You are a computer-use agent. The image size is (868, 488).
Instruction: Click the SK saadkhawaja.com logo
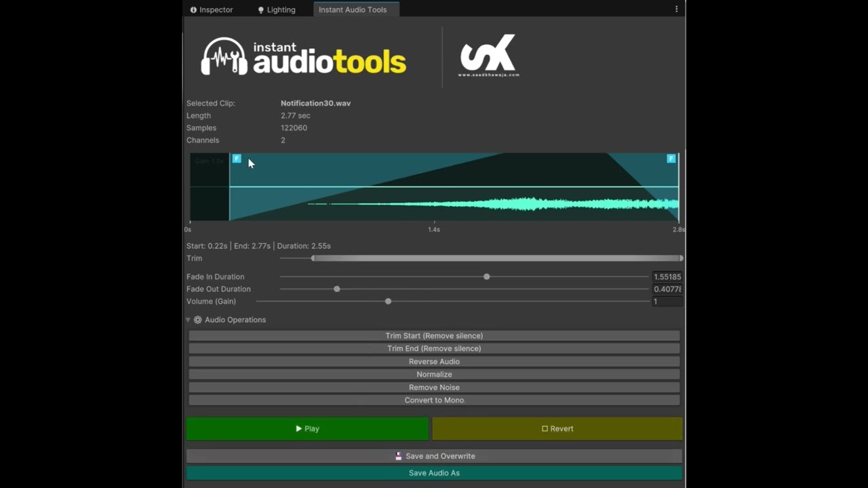point(488,56)
